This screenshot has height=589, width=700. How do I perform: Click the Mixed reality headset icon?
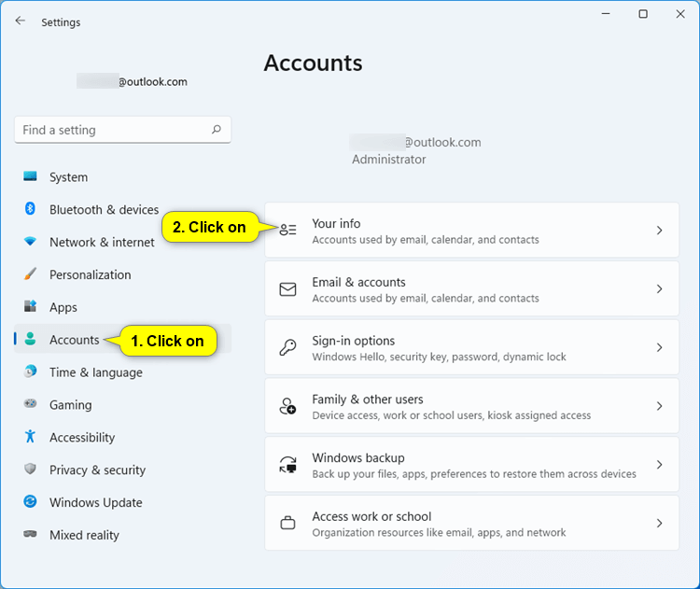(30, 534)
